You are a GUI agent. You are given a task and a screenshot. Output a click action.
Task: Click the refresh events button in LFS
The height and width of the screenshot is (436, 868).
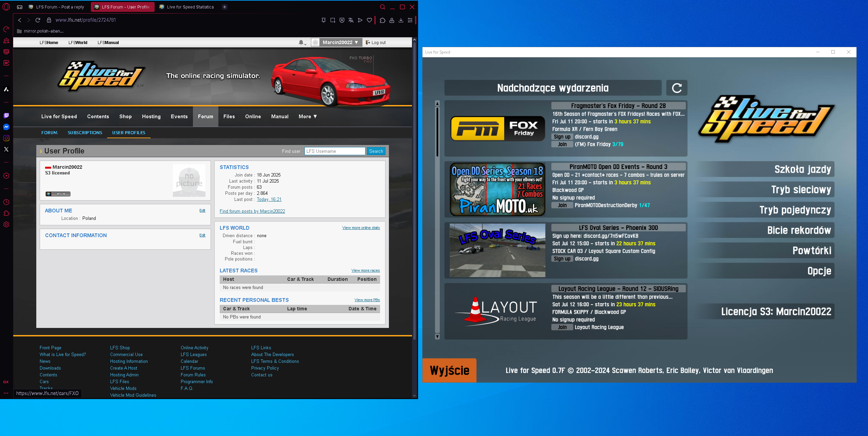(x=677, y=88)
